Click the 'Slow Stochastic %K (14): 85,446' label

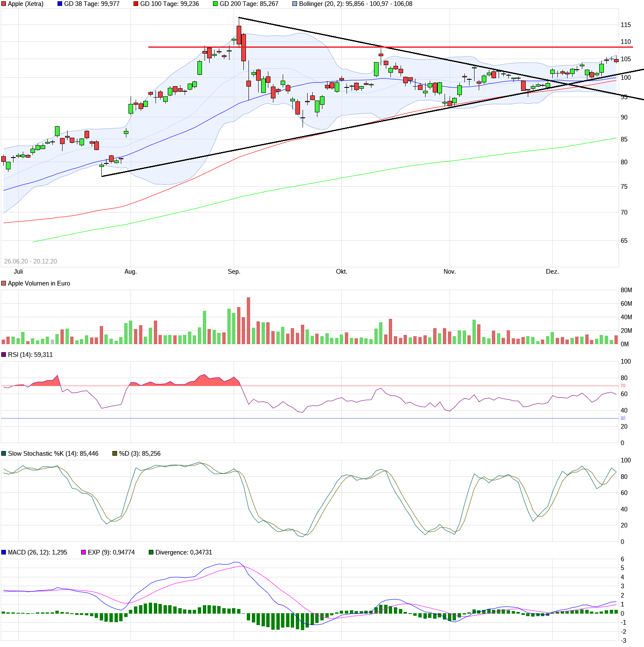click(53, 454)
